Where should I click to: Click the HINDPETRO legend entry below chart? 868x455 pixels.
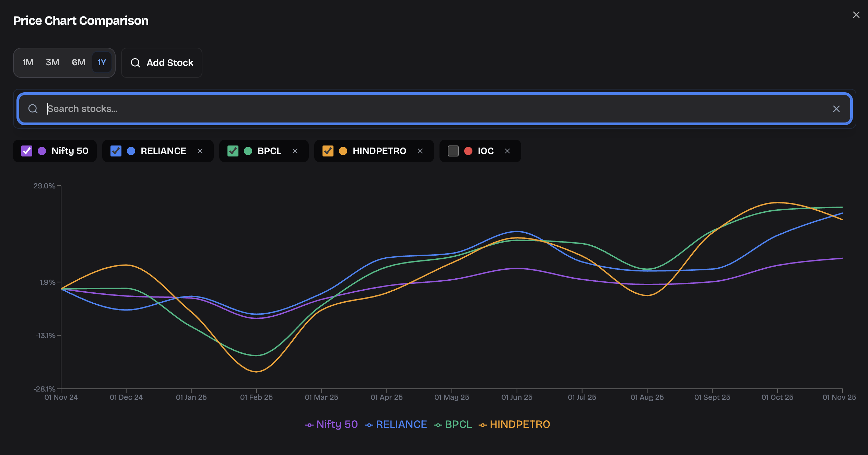(519, 424)
